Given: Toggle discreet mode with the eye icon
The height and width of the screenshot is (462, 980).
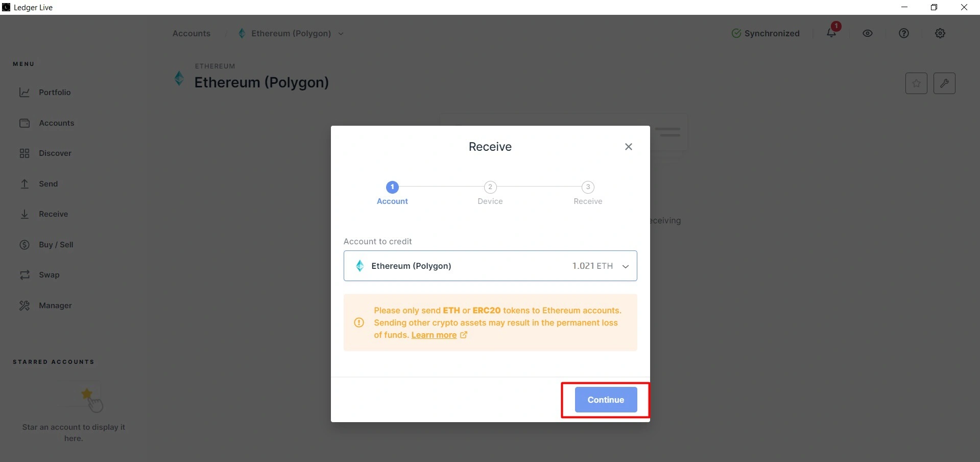Looking at the screenshot, I should click(x=868, y=33).
